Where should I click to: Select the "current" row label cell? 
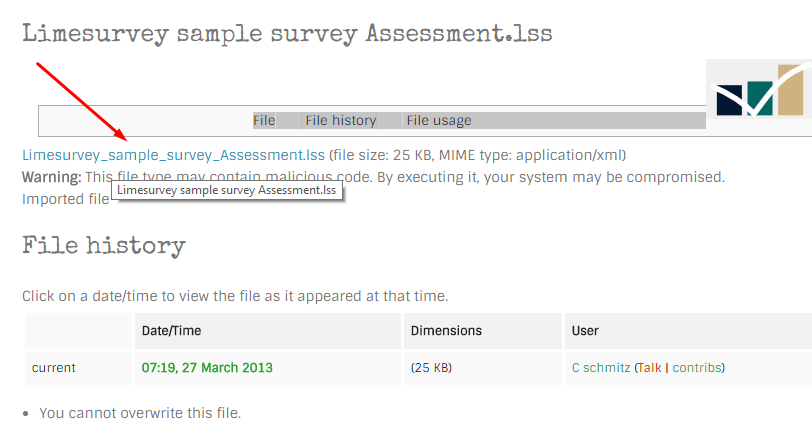54,368
